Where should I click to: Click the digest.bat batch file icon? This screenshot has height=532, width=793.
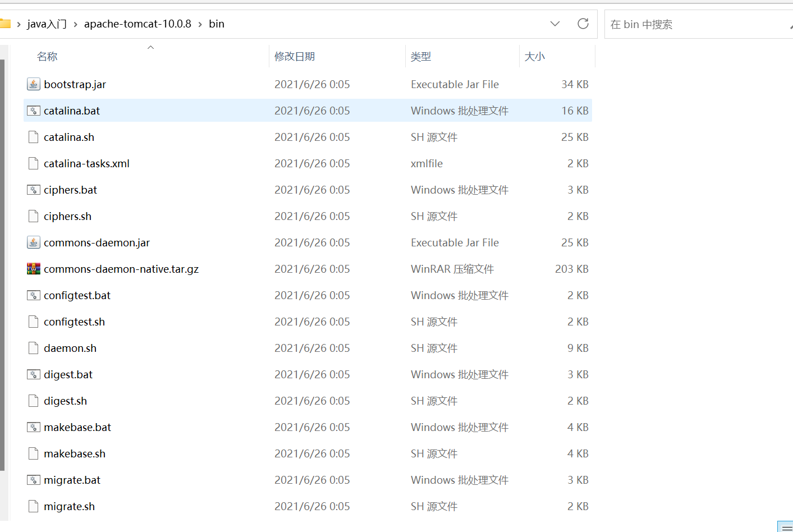[x=34, y=374]
